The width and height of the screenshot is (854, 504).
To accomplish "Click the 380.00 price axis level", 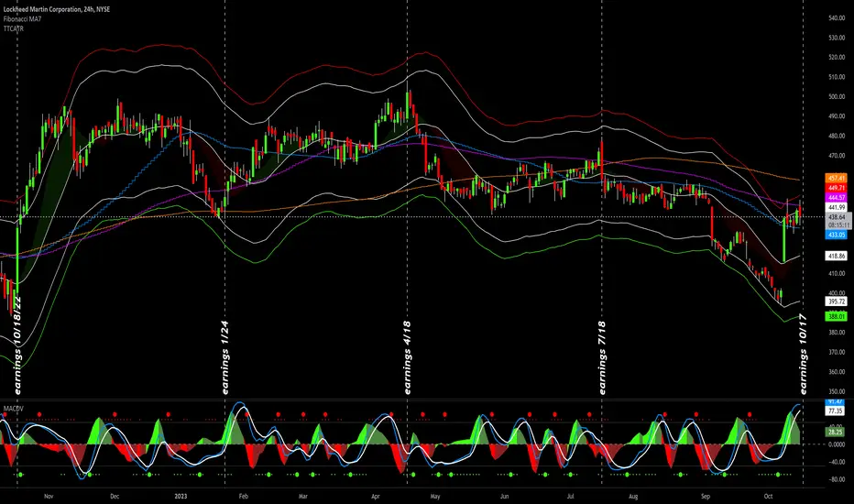I will coord(837,333).
